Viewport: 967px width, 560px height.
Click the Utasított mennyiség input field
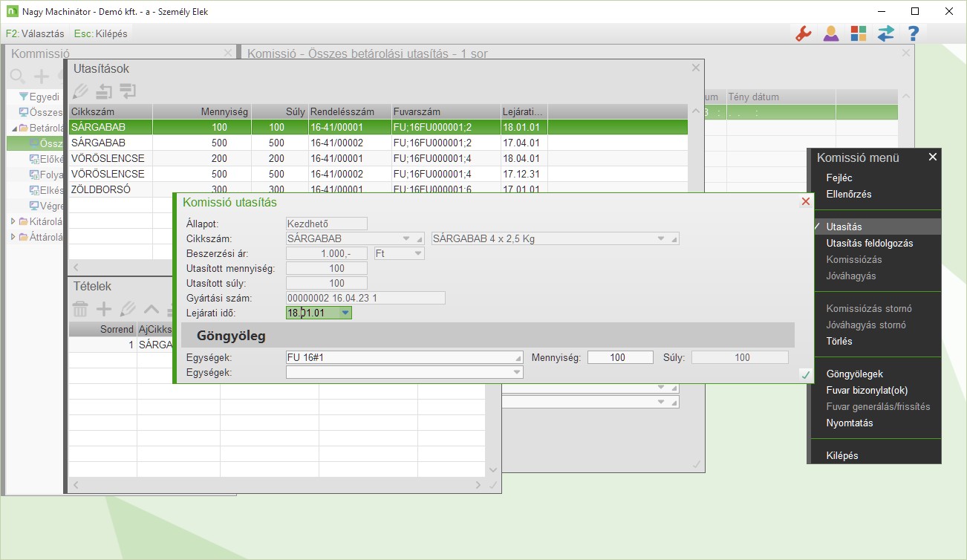(x=327, y=268)
